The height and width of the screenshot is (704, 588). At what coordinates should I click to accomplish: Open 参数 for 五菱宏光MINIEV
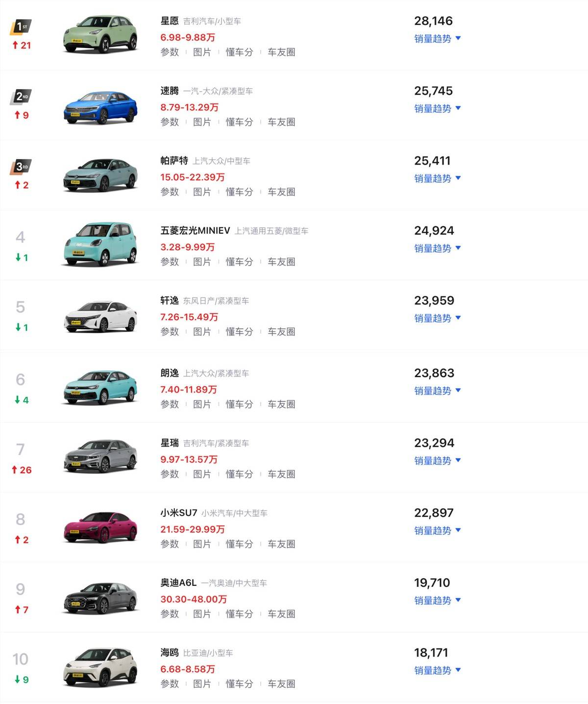click(170, 262)
